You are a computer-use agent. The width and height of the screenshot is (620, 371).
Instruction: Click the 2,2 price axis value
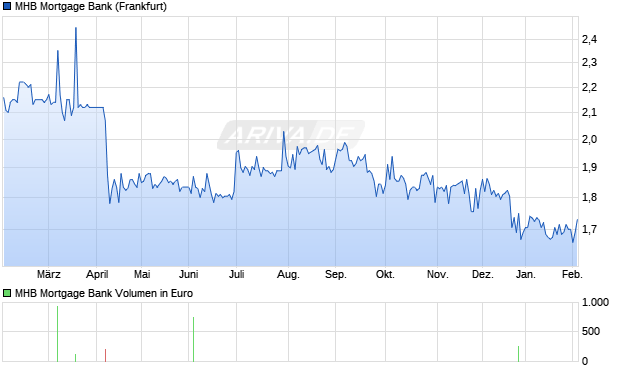(x=589, y=87)
